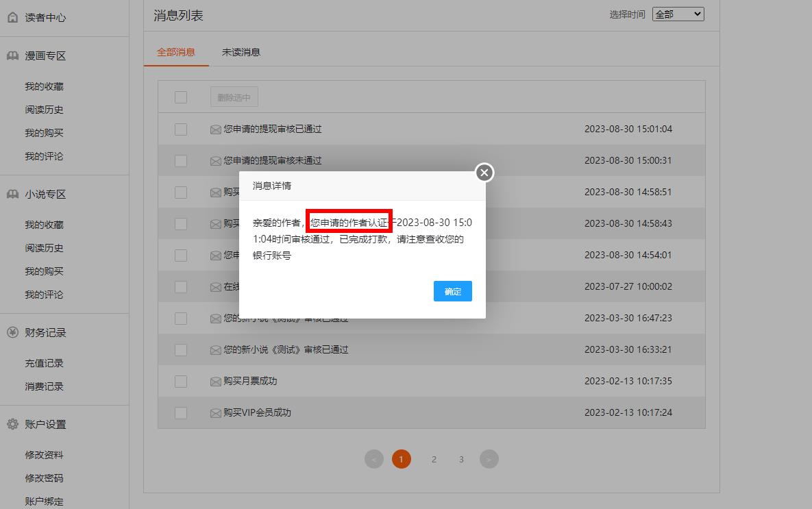Screen dimensions: 812x509
Task: Go to the next page arrow
Action: (489, 459)
